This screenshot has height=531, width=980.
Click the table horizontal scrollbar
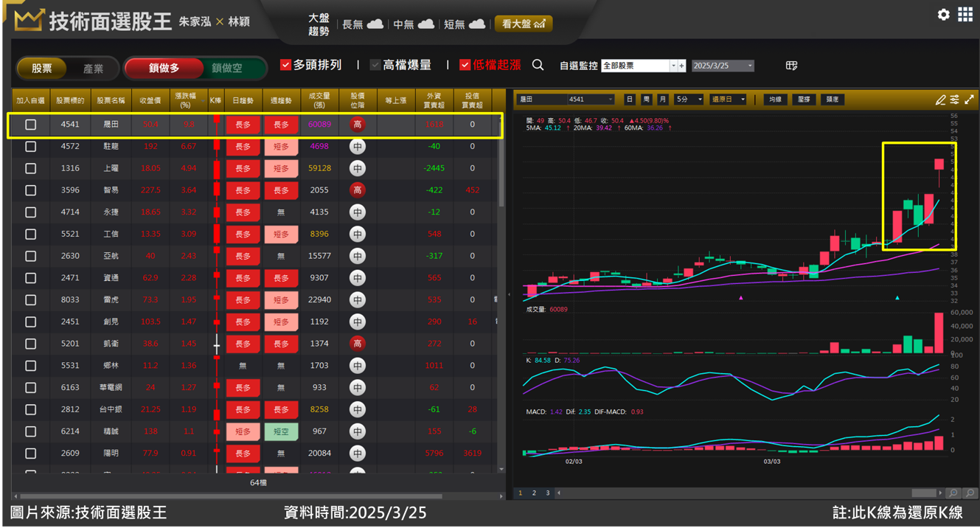pos(231,496)
